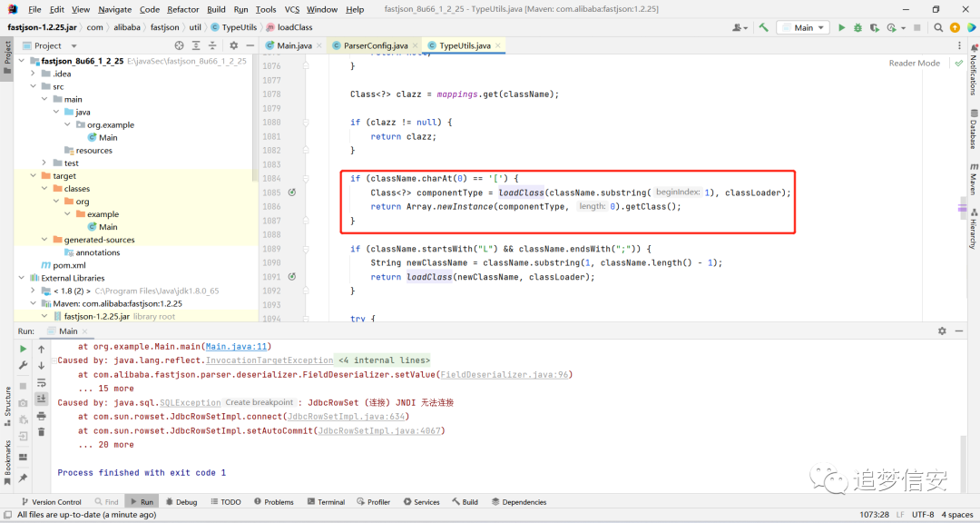Image resolution: width=980 pixels, height=523 pixels.
Task: Click the Profiler run icon in top toolbar
Action: click(x=891, y=27)
